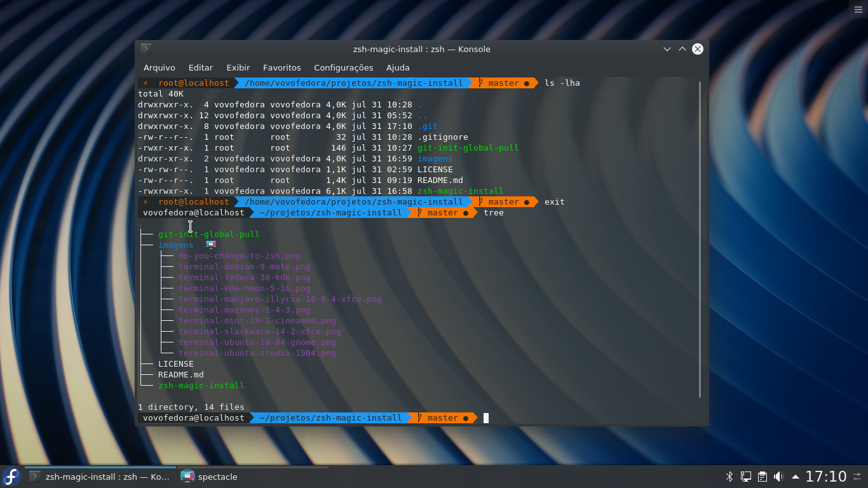Click terminal-kde-neon-5-16.png file name
Viewport: 868px width, 488px height.
(x=245, y=288)
